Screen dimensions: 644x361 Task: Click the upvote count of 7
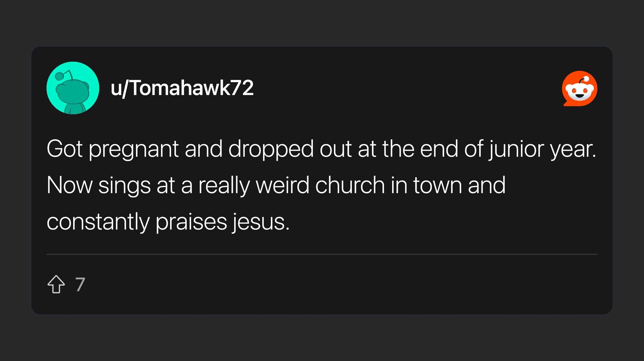[80, 284]
